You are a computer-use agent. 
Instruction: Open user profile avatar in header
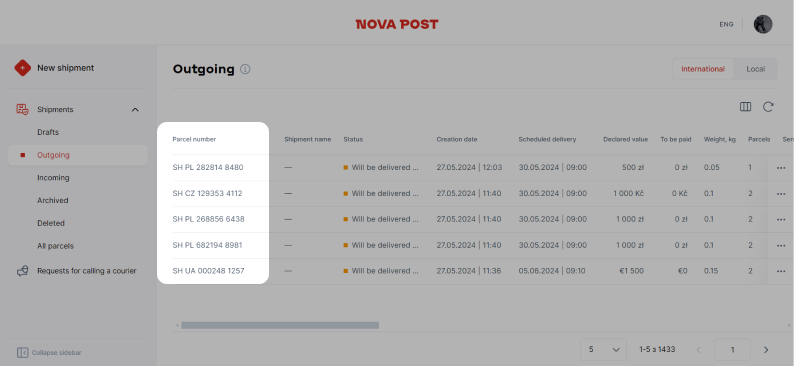[x=763, y=24]
